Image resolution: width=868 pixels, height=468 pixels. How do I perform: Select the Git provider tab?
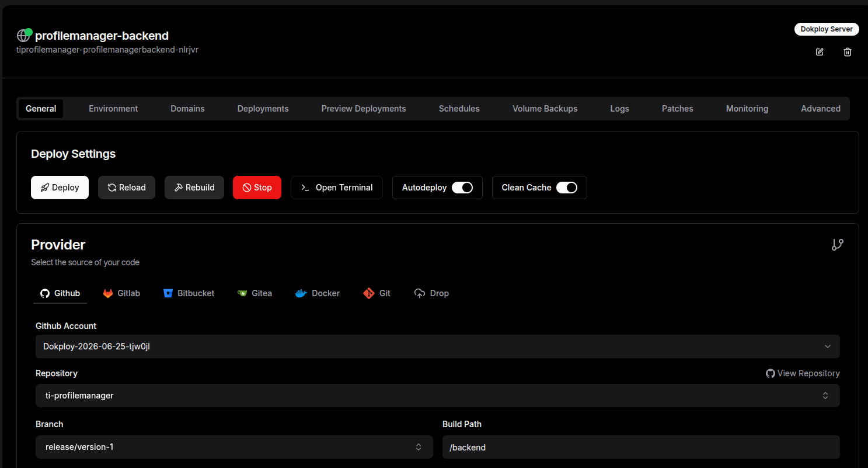coord(377,293)
